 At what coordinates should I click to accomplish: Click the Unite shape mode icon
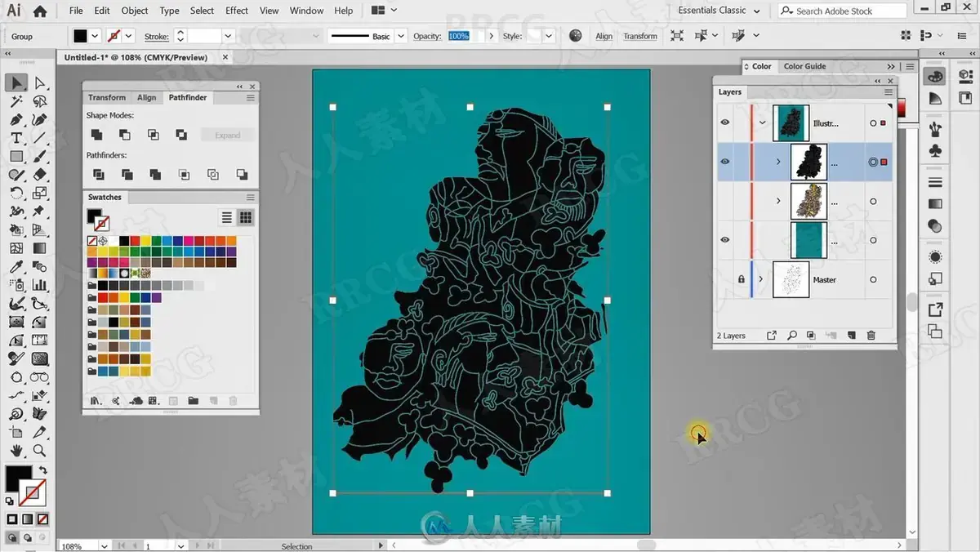96,135
